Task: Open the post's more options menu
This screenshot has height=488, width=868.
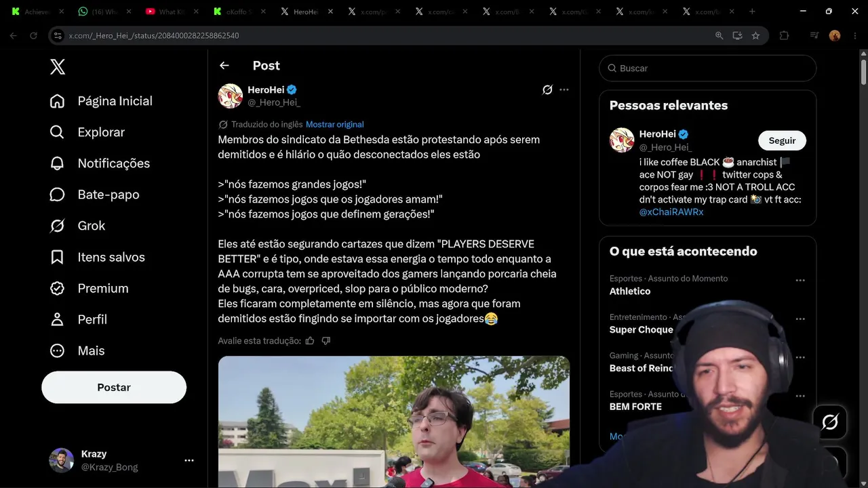Action: [x=564, y=89]
